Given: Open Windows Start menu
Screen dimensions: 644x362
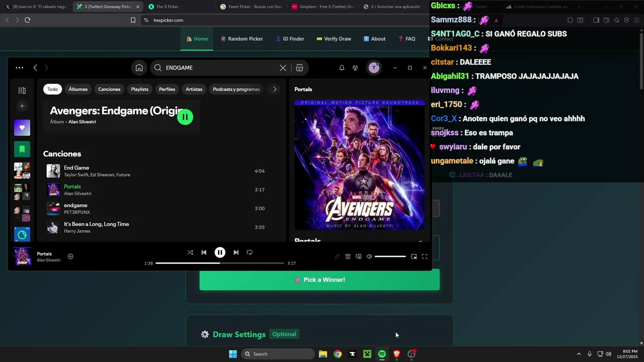Looking at the screenshot, I should pos(233,354).
